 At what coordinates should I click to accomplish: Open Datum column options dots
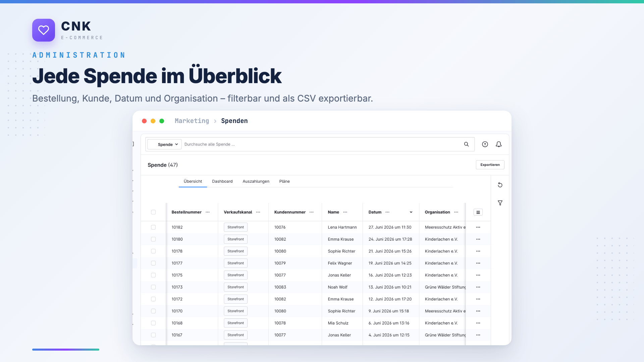[387, 212]
